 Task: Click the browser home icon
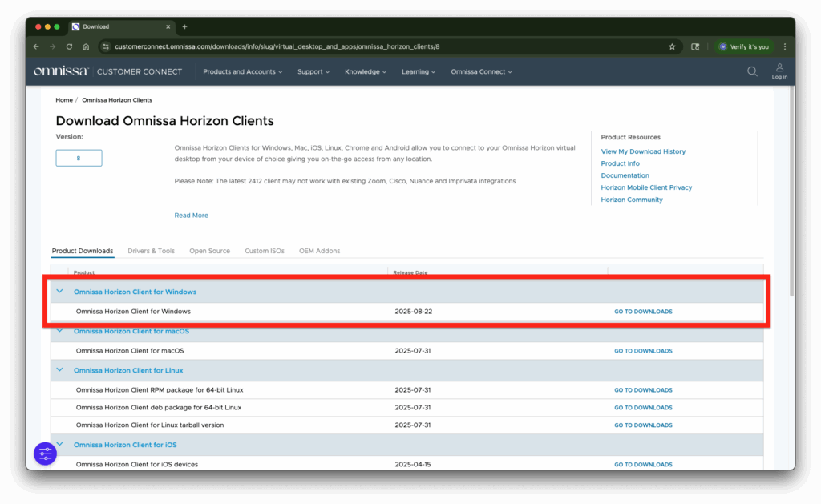86,46
